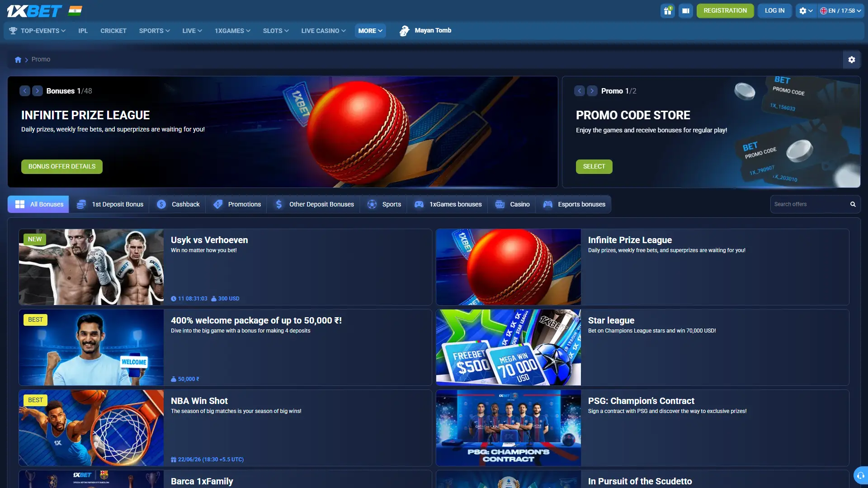This screenshot has width=868, height=488.
Task: Click the Promo breadcrumb text
Action: tap(41, 59)
